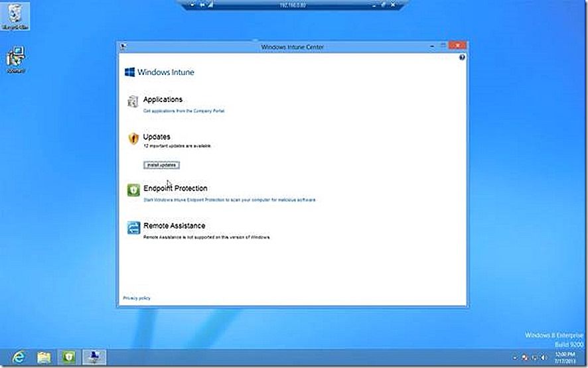
Task: Open Get applications from the Company Portal link
Action: coord(184,111)
